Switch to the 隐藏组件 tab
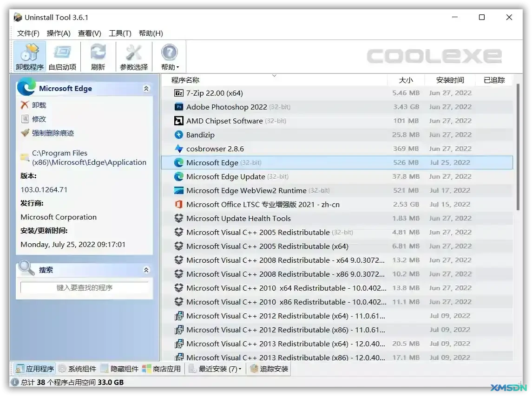The width and height of the screenshot is (532, 396). (119, 369)
